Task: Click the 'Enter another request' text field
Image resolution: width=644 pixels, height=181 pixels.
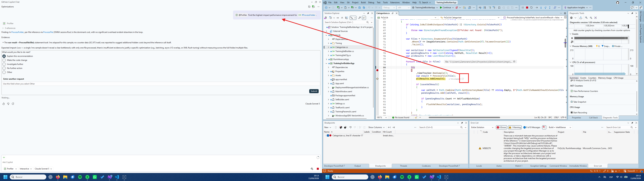Action: coord(161,84)
